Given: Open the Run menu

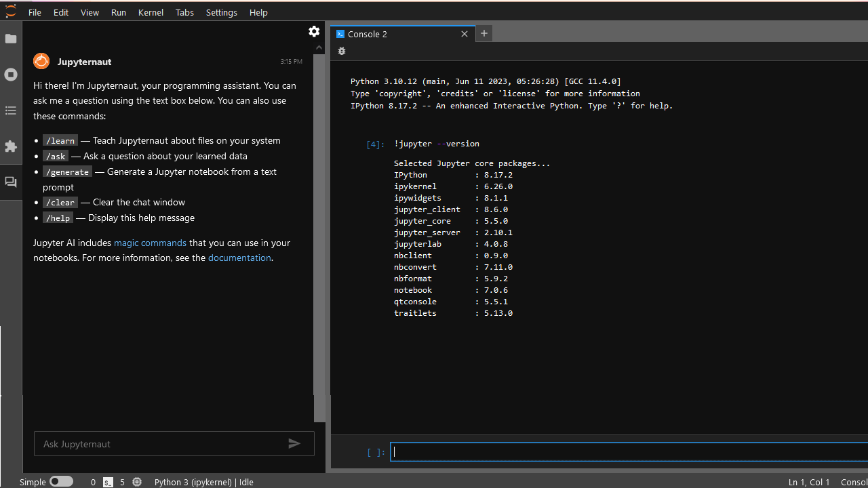Looking at the screenshot, I should coord(119,12).
